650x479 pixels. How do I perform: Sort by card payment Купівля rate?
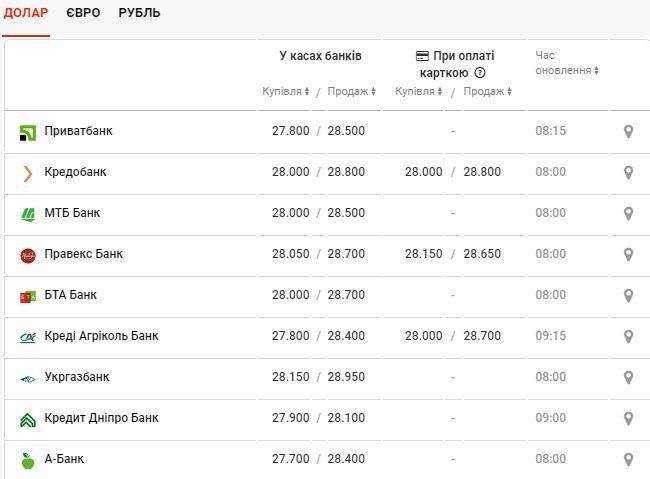(x=419, y=91)
